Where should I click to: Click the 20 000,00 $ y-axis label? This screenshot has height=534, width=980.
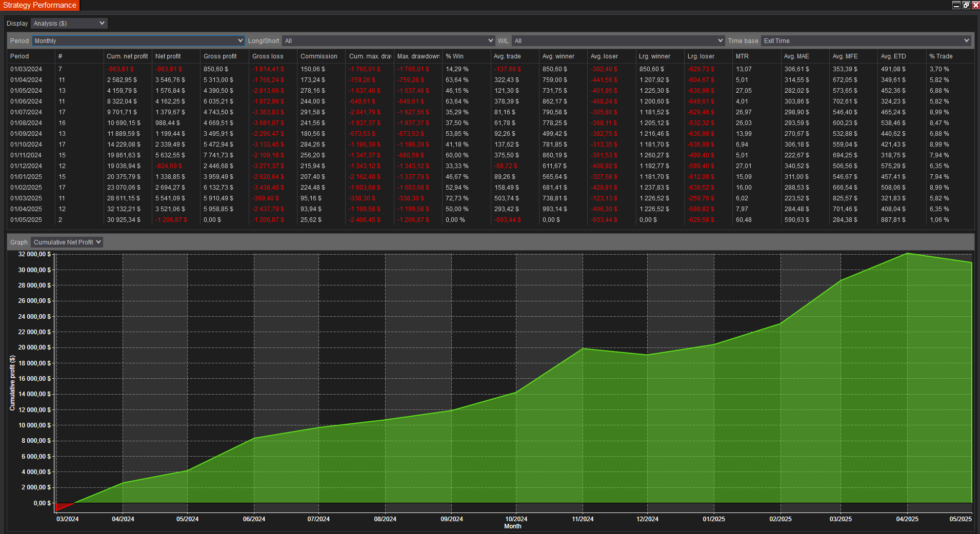34,347
